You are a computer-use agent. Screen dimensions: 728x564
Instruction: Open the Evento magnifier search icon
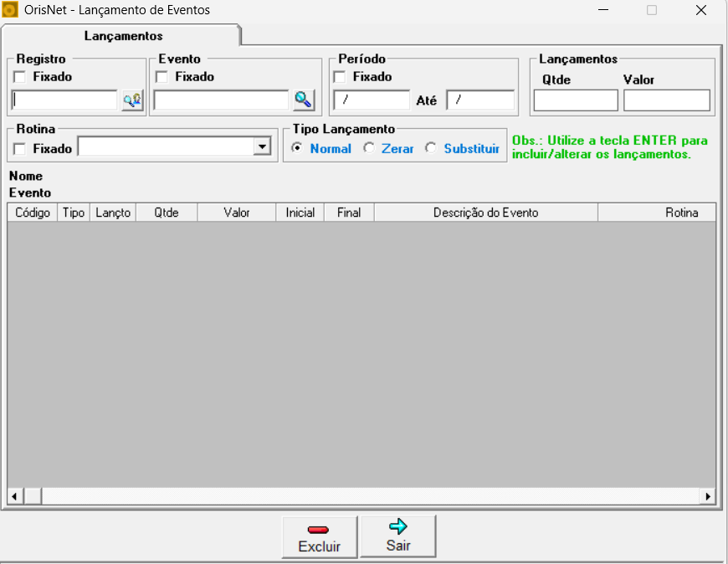(304, 100)
